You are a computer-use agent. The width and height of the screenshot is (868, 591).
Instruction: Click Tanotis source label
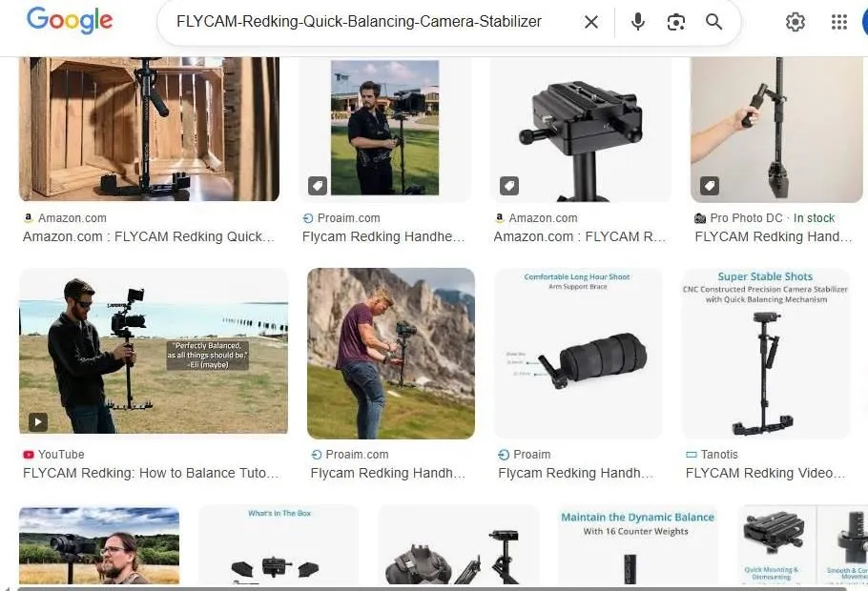[x=719, y=455]
